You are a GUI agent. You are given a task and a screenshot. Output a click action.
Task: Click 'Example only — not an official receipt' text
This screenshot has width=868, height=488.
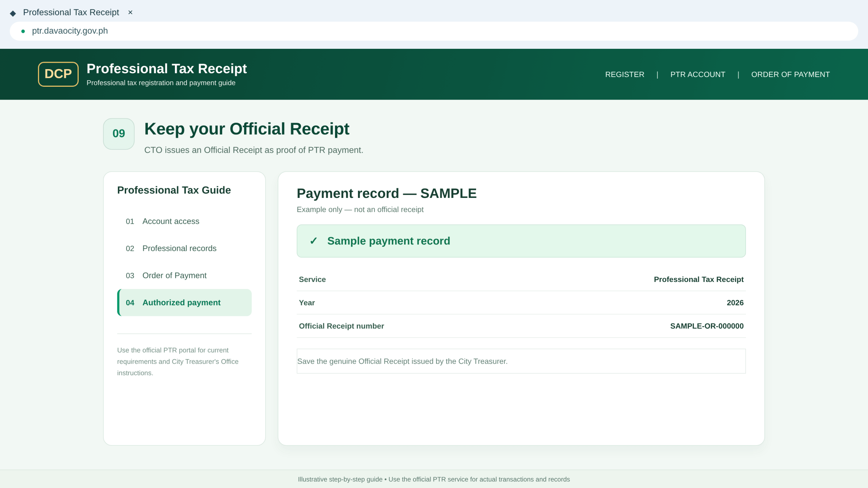[x=360, y=209]
